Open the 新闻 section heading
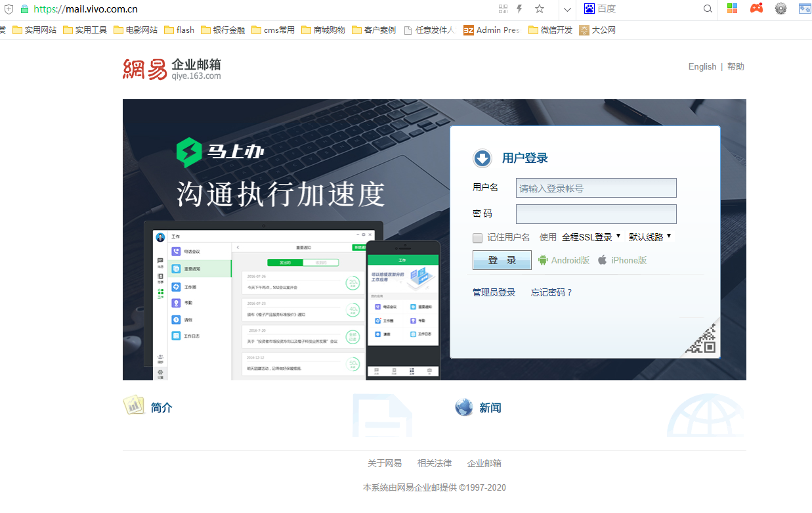This screenshot has width=812, height=513. [x=490, y=408]
